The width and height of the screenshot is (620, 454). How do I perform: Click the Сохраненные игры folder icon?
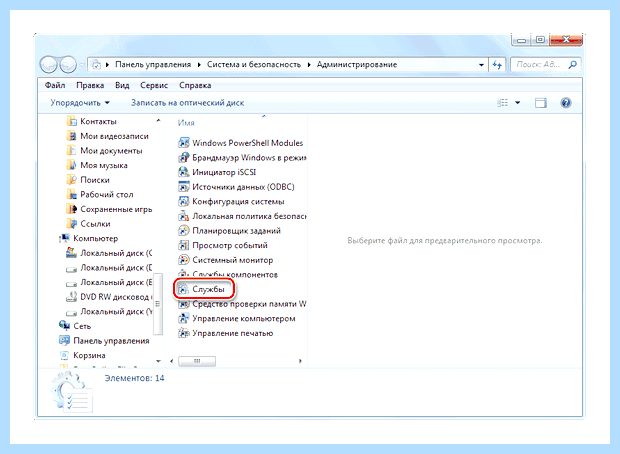tap(72, 209)
